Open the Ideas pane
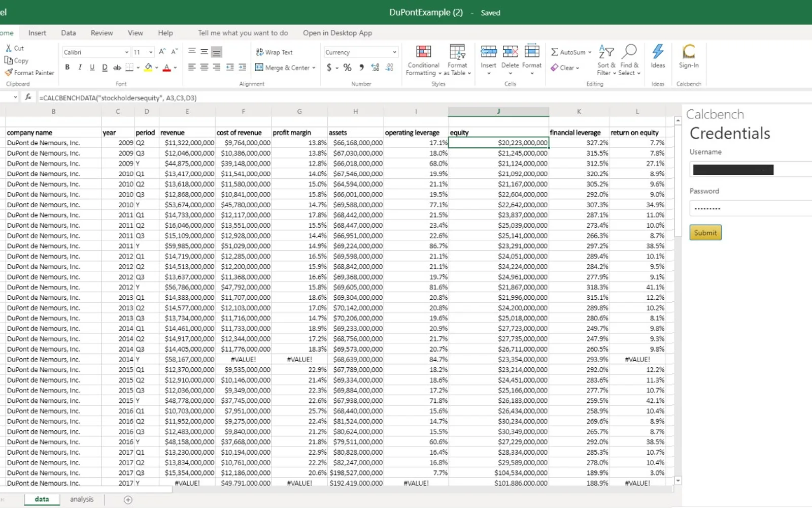Screen dimensions: 812x508 click(658, 56)
